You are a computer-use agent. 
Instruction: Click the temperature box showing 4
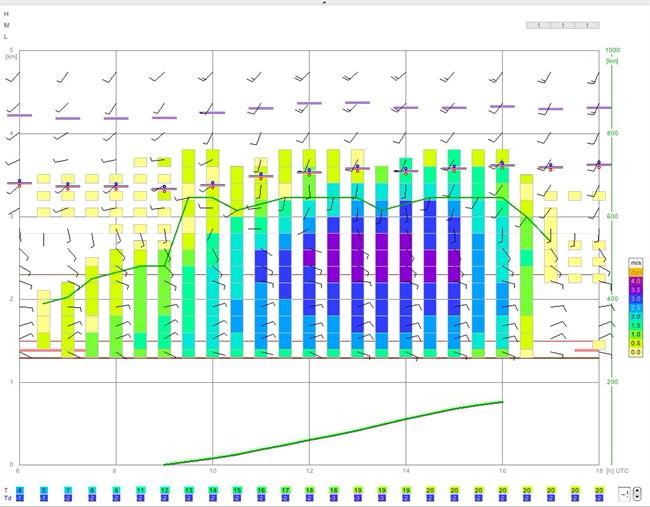[19, 490]
